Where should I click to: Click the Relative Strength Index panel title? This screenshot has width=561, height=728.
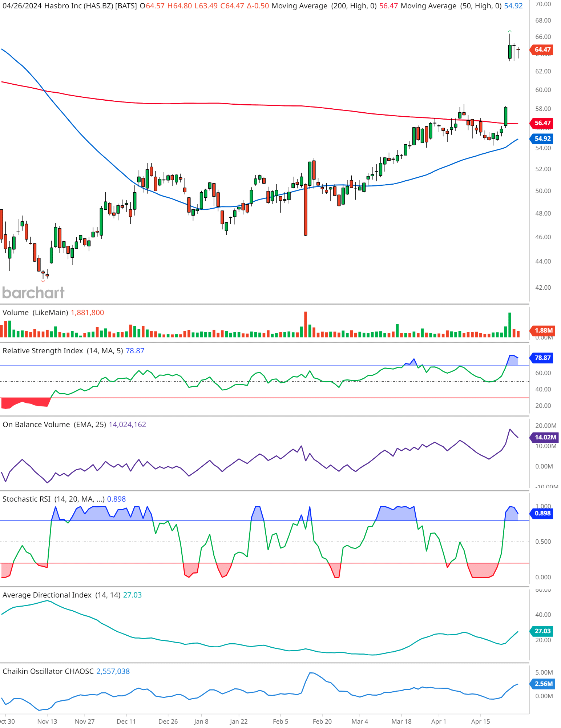click(63, 351)
